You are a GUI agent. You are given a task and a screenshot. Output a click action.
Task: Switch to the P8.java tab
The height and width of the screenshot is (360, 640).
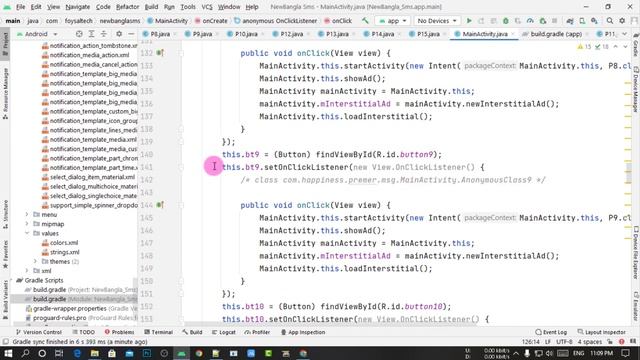coord(160,34)
